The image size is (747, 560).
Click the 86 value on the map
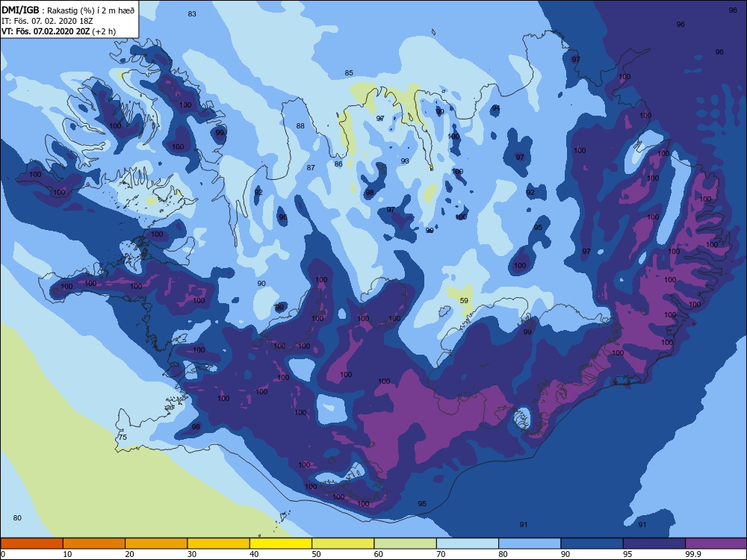338,164
